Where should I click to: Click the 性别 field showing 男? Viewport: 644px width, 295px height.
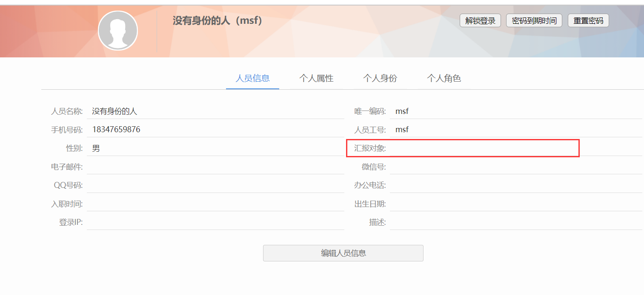coord(215,148)
